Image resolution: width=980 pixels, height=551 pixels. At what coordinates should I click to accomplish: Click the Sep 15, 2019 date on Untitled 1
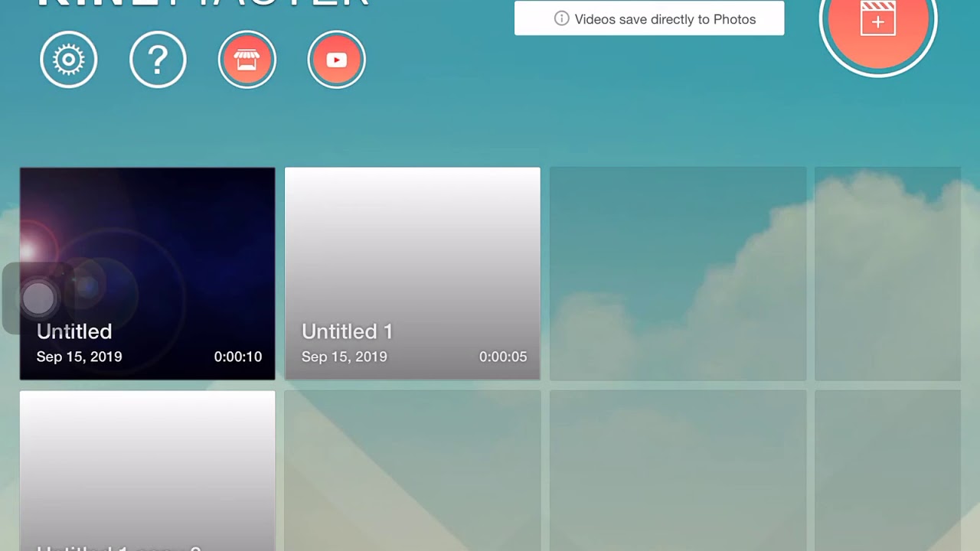coord(344,357)
